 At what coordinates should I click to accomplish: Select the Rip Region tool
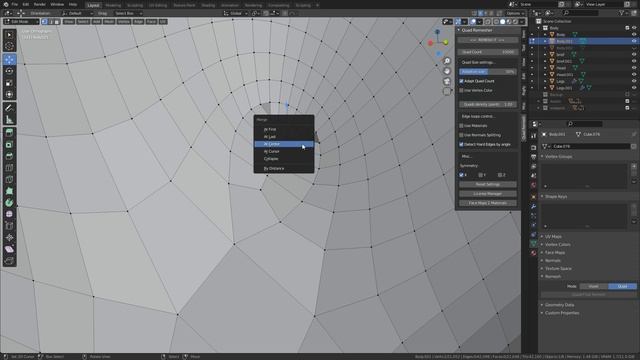[9, 261]
